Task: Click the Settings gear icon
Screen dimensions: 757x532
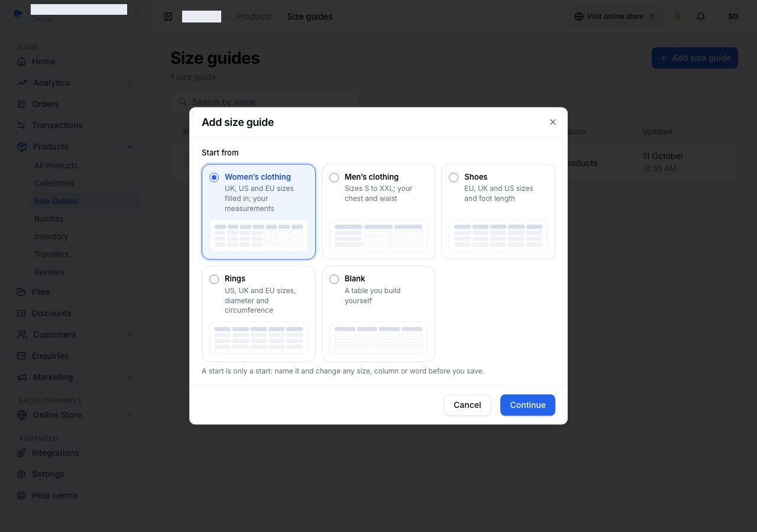Action: point(22,474)
